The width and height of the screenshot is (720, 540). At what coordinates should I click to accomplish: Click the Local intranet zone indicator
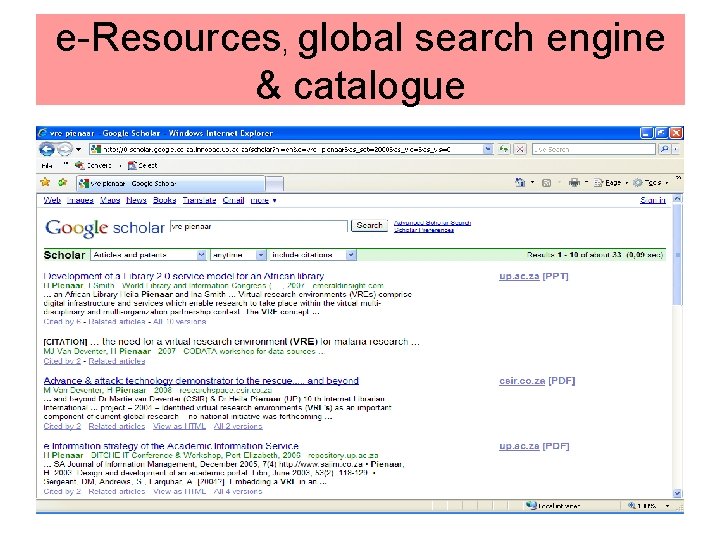click(x=553, y=506)
